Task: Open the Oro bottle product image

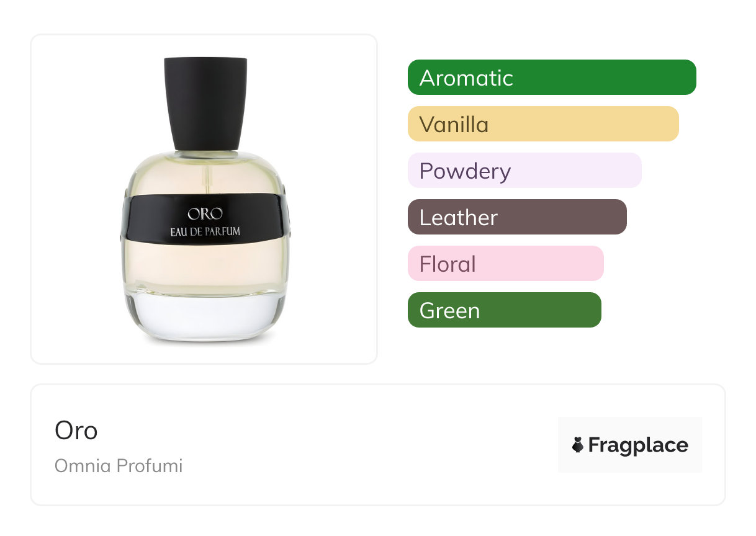Action: [205, 199]
